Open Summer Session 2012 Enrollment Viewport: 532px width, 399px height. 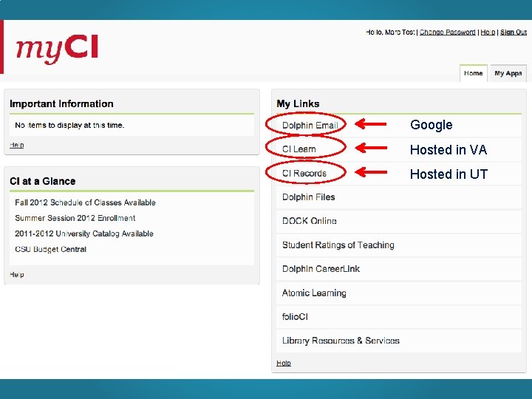point(75,218)
